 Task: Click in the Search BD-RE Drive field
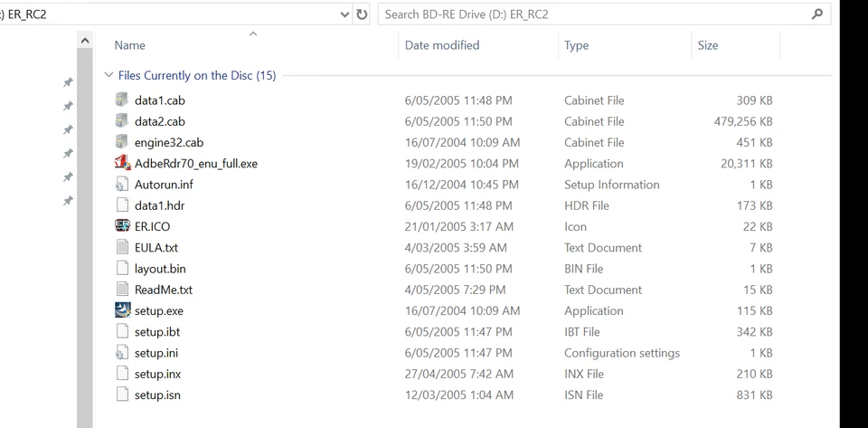[588, 14]
